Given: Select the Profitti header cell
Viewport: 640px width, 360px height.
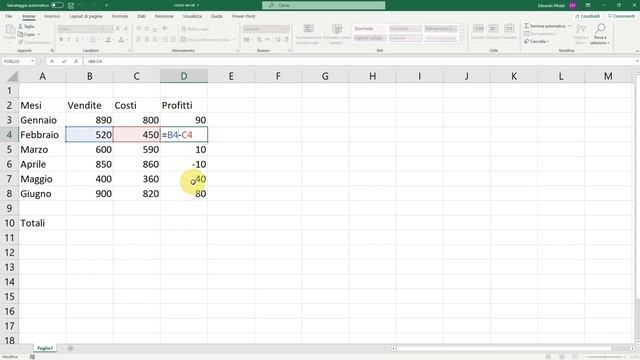Looking at the screenshot, I should click(x=184, y=105).
